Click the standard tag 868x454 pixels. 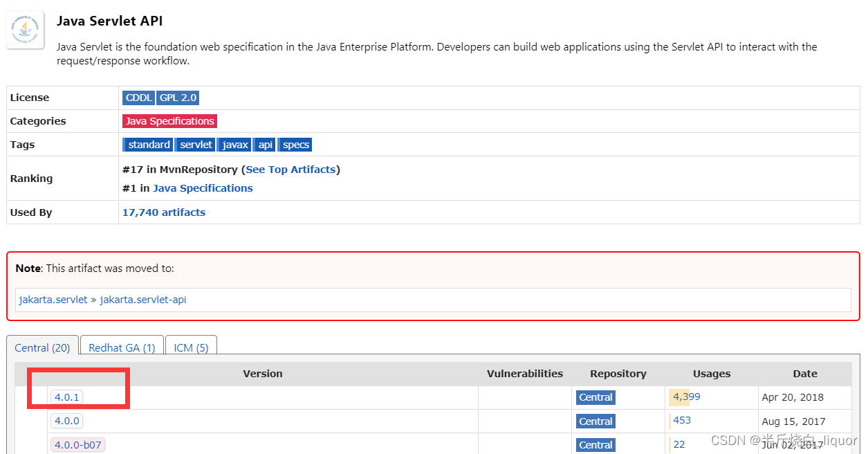[x=148, y=145]
